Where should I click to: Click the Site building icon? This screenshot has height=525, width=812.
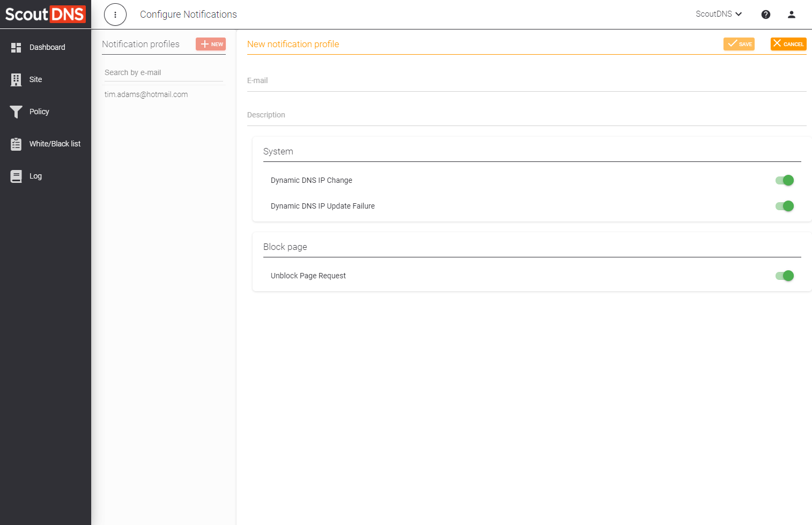[x=16, y=79]
